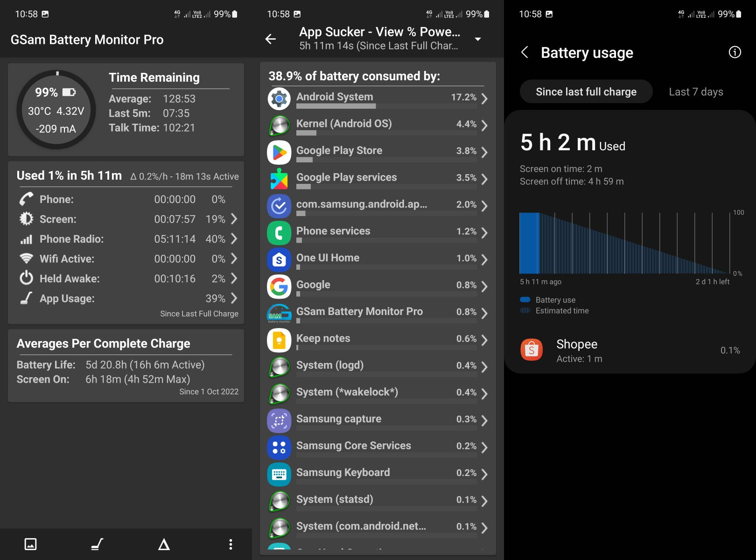Viewport: 756px width, 560px height.
Task: Tap the 4G signal indicator in Battery usage status bar
Action: [681, 14]
